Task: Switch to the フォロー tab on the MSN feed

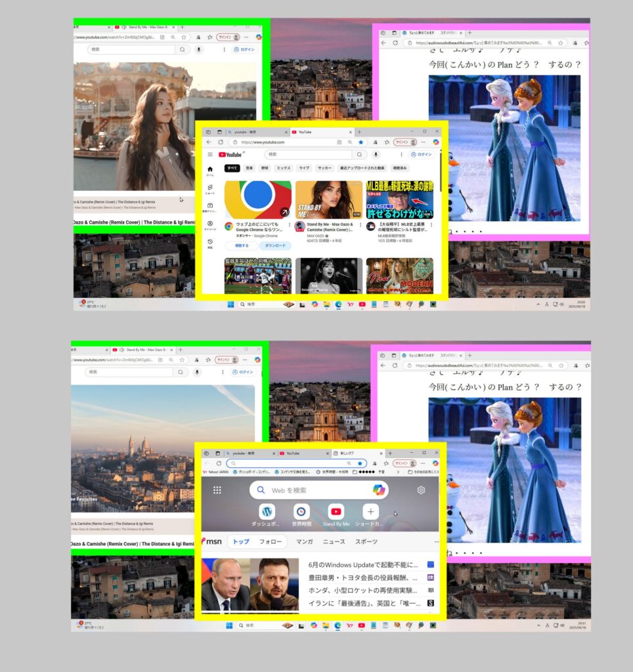Action: pyautogui.click(x=271, y=541)
